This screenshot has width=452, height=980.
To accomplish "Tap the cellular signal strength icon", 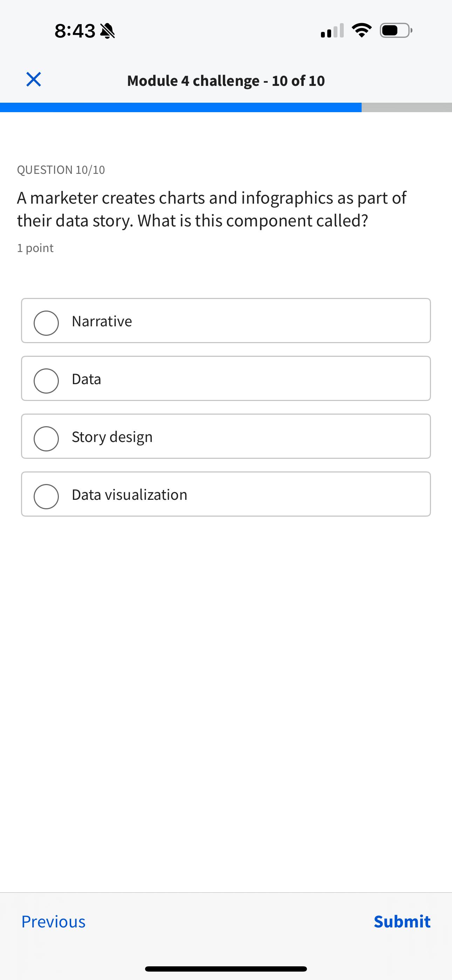I will click(x=332, y=31).
